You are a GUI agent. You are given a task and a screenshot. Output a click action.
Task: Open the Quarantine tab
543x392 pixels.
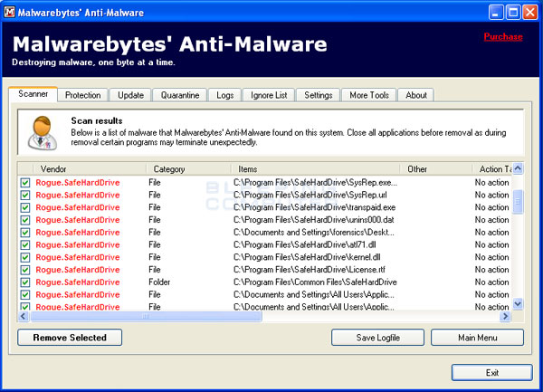tap(180, 95)
